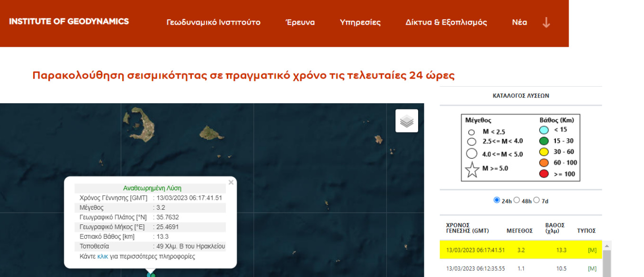Select the highlighted 06:17:41.51 earthquake row

pyautogui.click(x=520, y=250)
